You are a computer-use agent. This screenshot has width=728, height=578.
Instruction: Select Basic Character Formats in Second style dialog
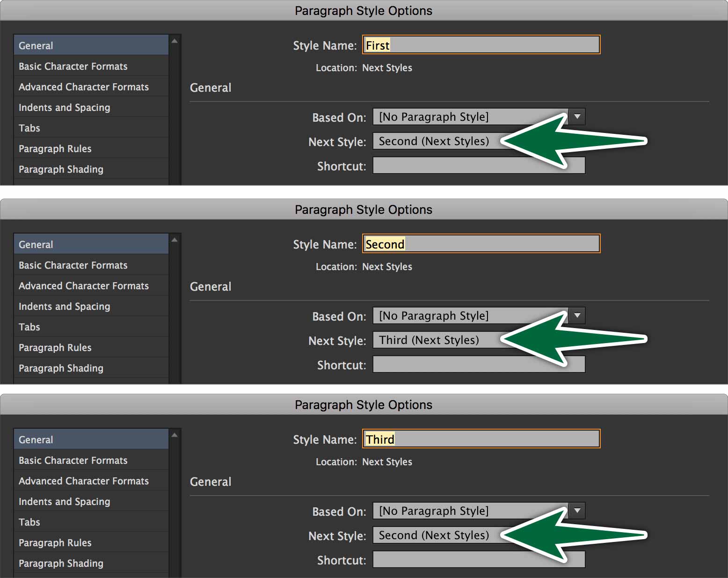91,265
